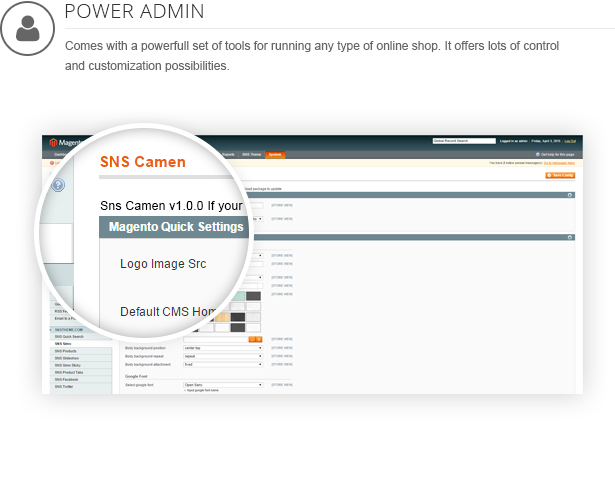Choose a font in Select google font dropdown

[x=222, y=384]
